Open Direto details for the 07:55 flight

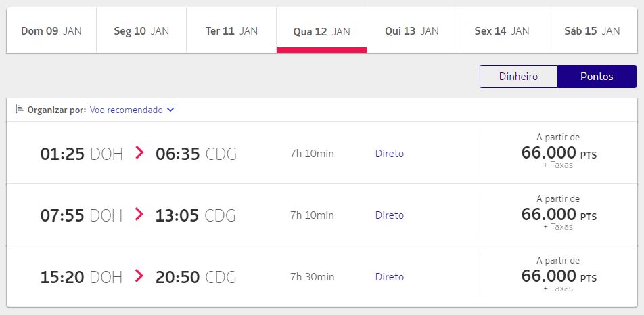[x=390, y=215]
